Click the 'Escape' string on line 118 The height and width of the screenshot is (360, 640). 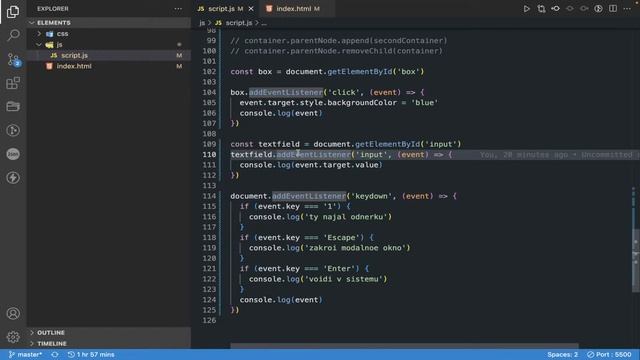point(343,238)
